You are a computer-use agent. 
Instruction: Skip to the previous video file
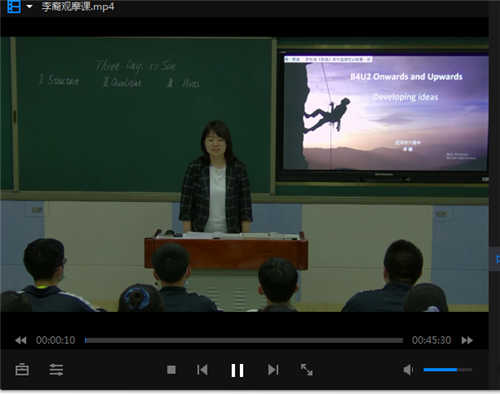click(202, 370)
